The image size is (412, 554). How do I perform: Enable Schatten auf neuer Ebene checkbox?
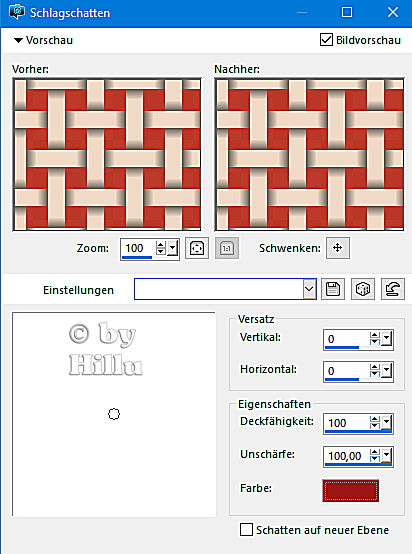[246, 530]
